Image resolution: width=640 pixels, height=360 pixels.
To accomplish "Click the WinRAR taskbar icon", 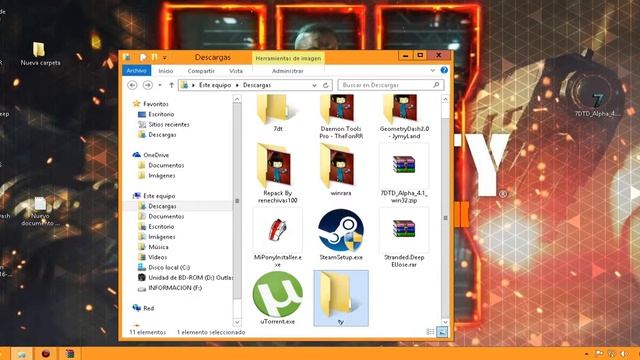I will (70, 353).
